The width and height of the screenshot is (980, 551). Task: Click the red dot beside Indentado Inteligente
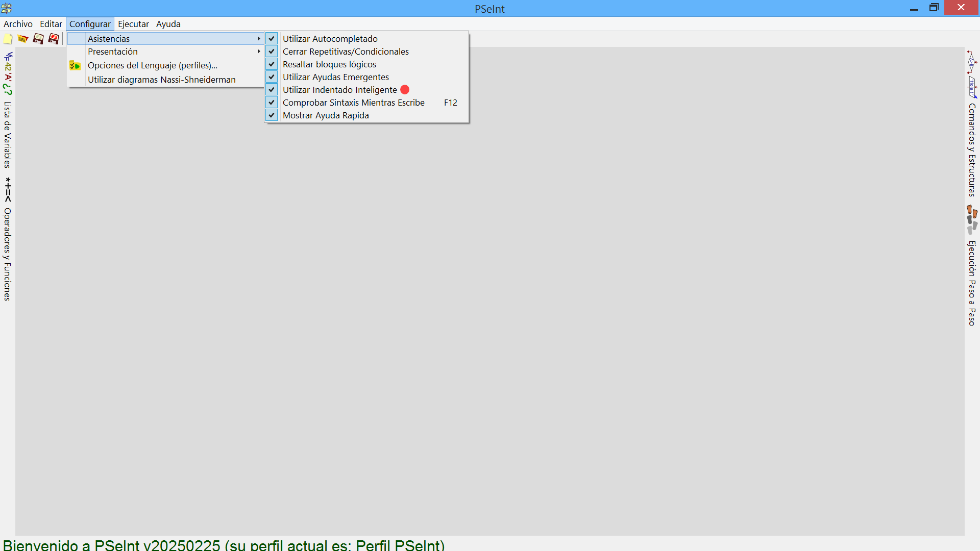(x=405, y=90)
